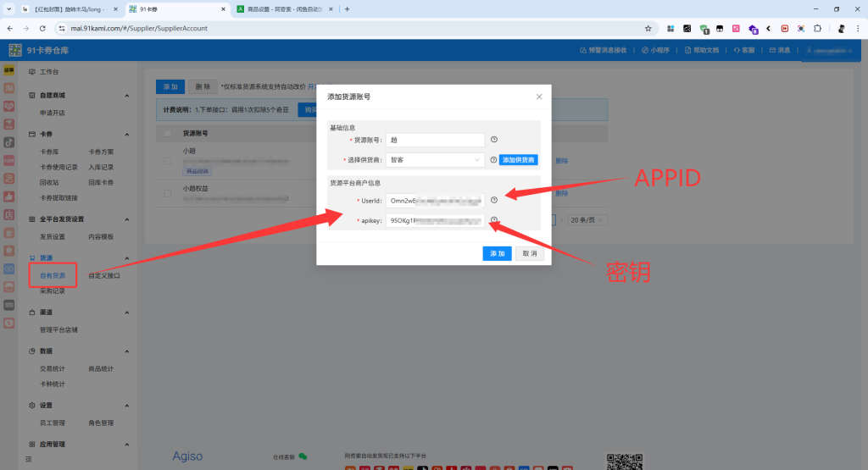
Task: Click the 帮助文档 header link
Action: point(701,50)
